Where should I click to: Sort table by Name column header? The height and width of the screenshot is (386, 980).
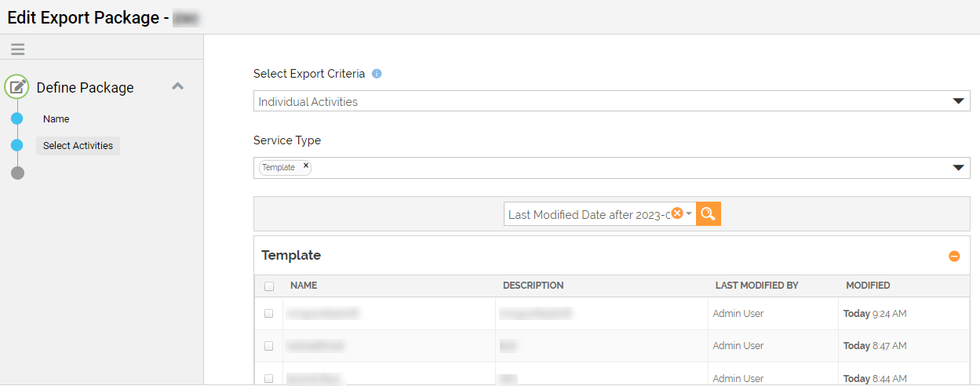pyautogui.click(x=304, y=286)
